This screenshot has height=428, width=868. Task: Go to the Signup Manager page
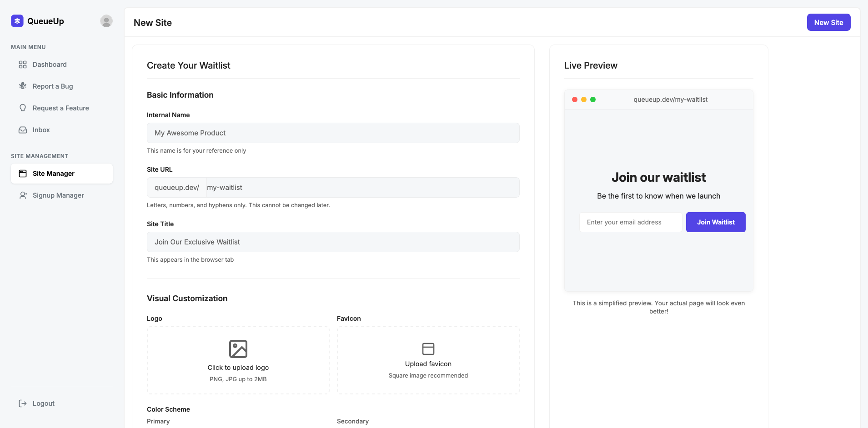[x=58, y=195]
